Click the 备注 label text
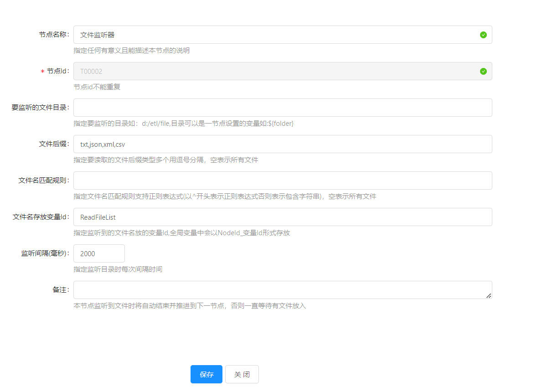Viewport: 537px width, 392px height. 60,290
